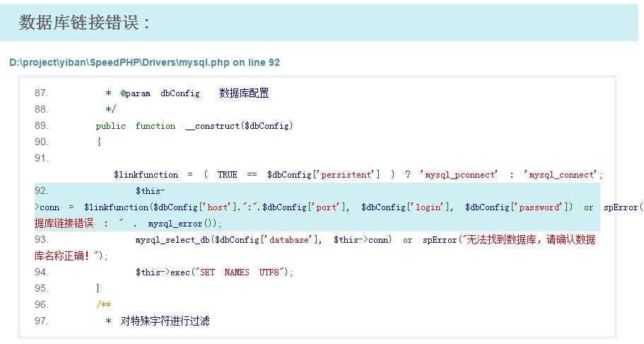Image resolution: width=644 pixels, height=344 pixels.
Task: Click line number 95.
Action: pos(41,287)
